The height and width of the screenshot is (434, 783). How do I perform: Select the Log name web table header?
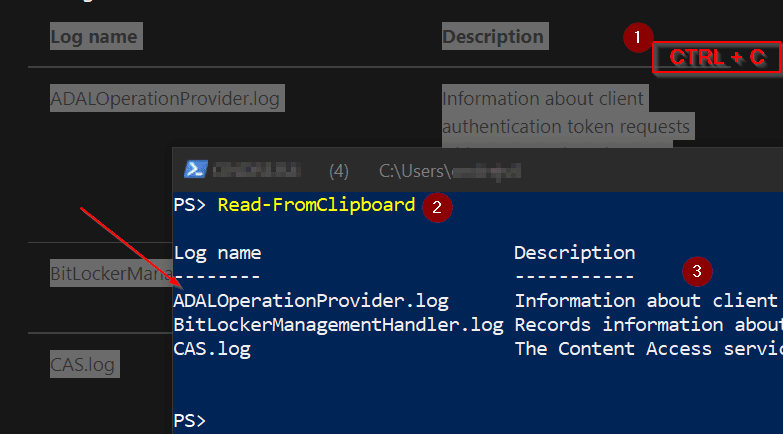click(94, 38)
